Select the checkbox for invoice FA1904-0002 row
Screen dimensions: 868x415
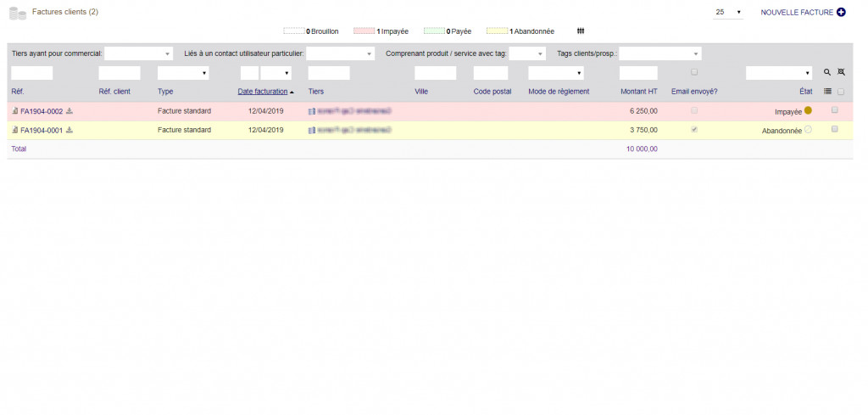pyautogui.click(x=835, y=109)
